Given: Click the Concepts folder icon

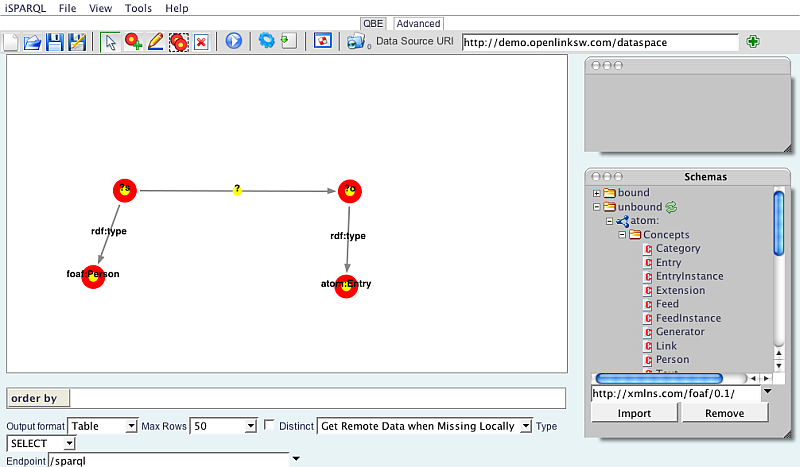Looking at the screenshot, I should [635, 234].
